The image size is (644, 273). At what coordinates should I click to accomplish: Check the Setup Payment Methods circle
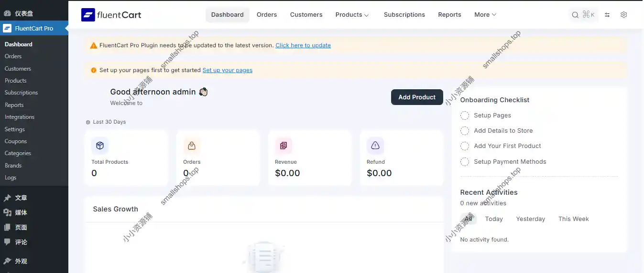[465, 162]
